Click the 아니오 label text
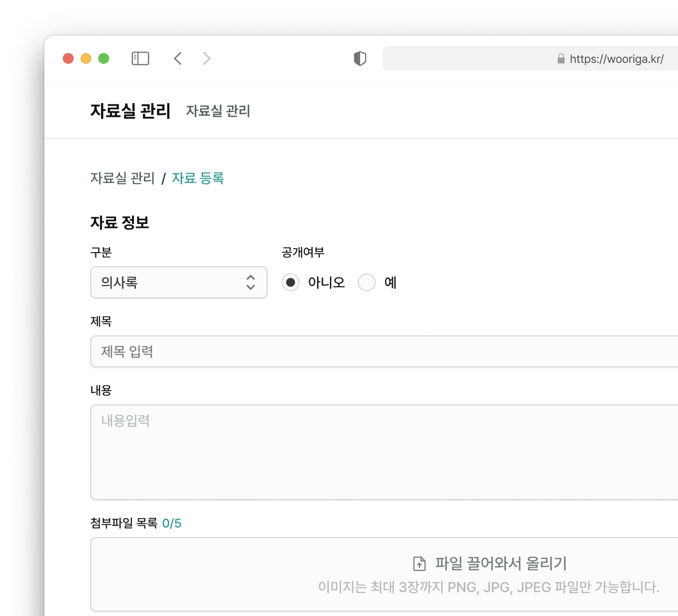The image size is (678, 616). [326, 282]
